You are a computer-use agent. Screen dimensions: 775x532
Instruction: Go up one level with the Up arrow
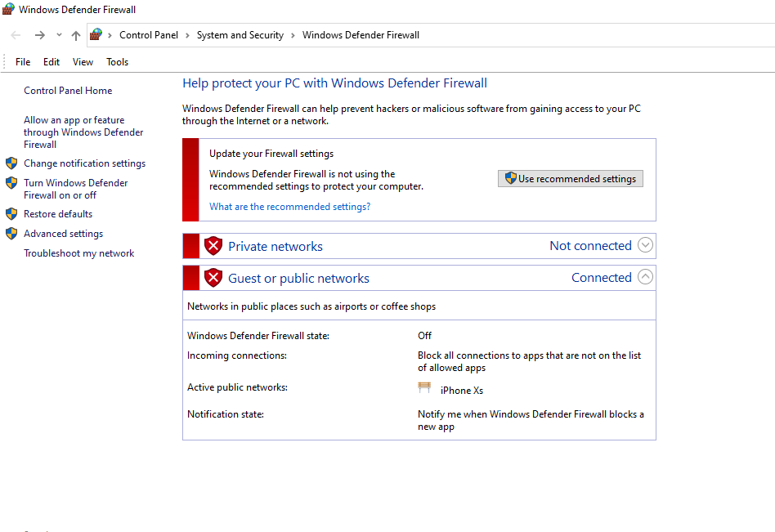[x=76, y=35]
